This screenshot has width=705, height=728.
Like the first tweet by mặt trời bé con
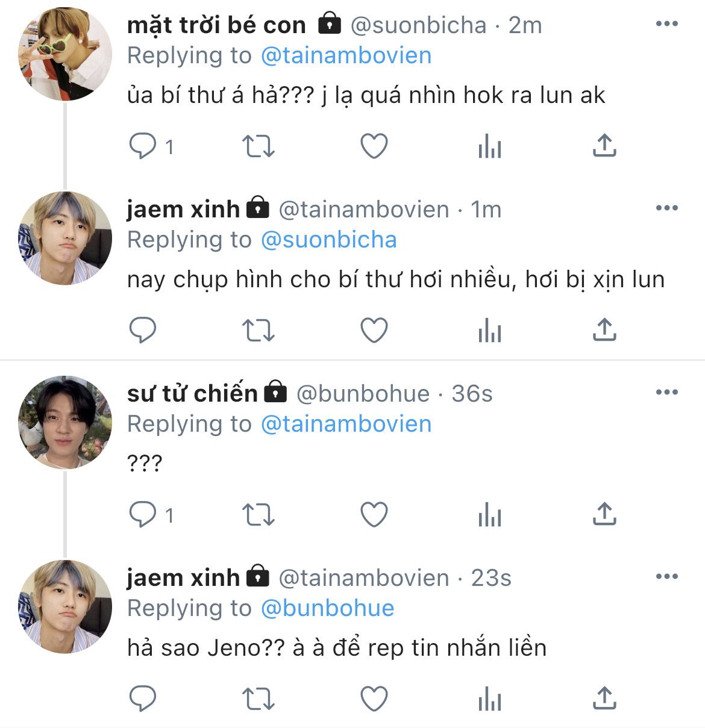point(374,146)
